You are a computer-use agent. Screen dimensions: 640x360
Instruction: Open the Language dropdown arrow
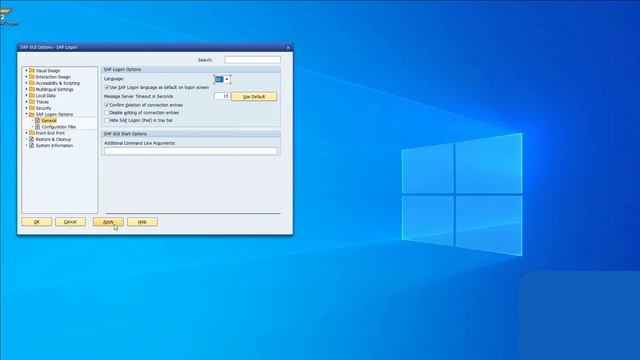pyautogui.click(x=227, y=79)
